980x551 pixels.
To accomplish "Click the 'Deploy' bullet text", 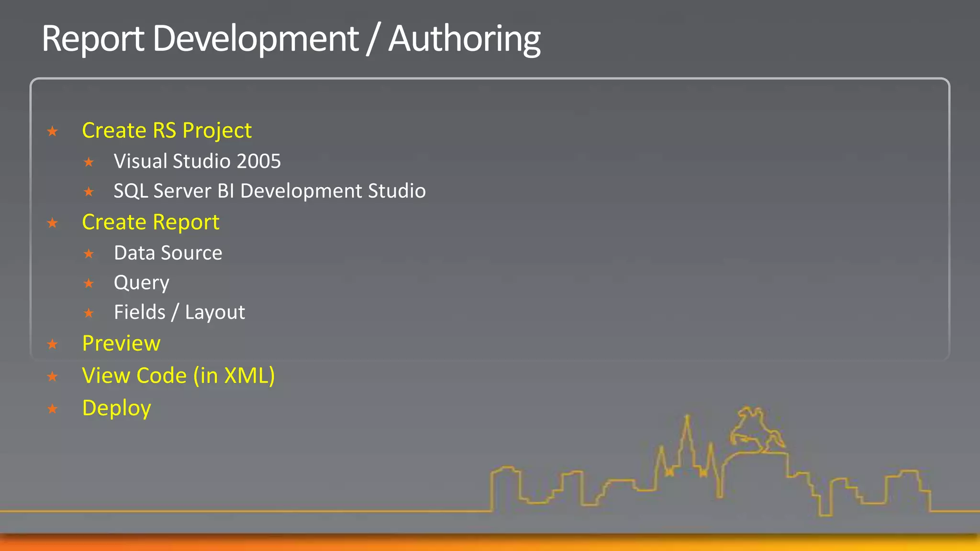I will tap(116, 409).
